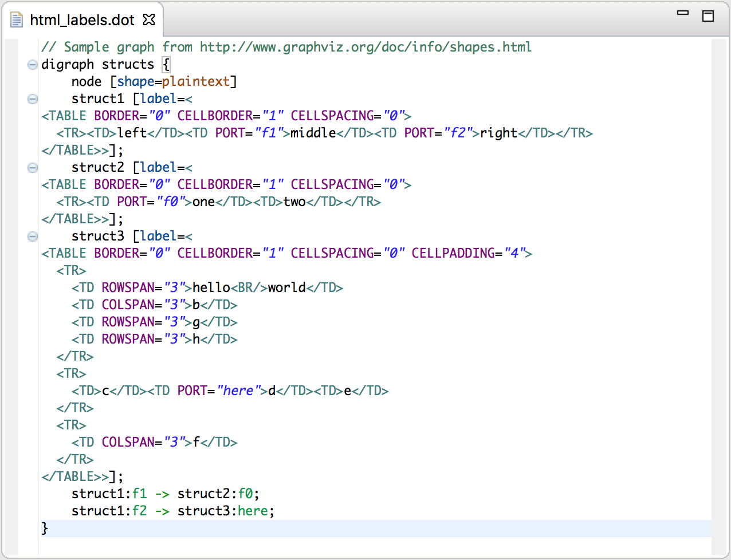Click the PORT value "f2" in struct1
731x560 pixels.
click(457, 133)
